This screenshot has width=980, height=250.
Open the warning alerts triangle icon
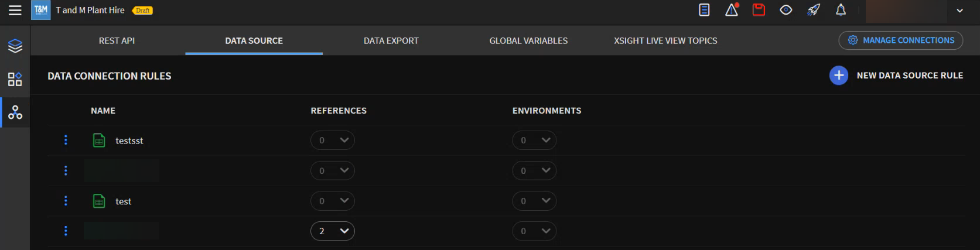[732, 10]
